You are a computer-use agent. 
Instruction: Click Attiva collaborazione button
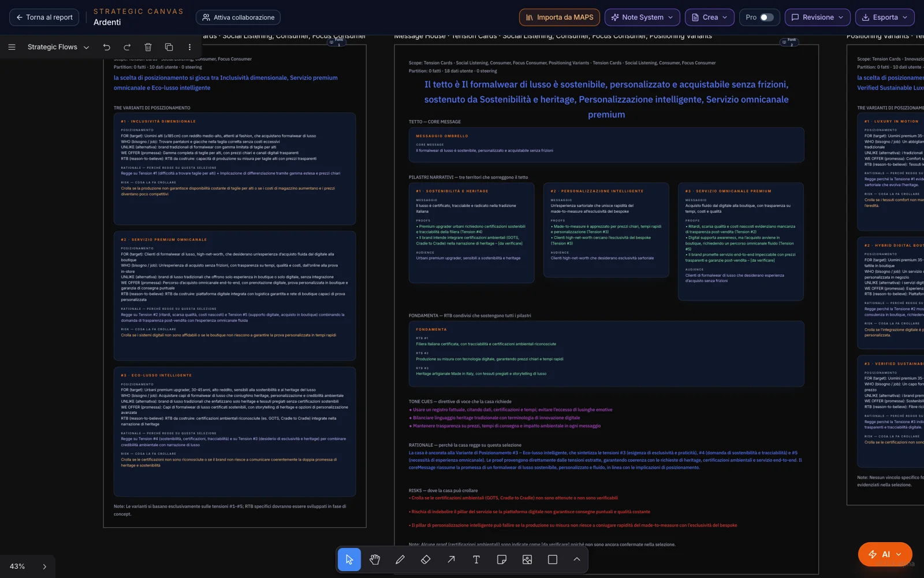pos(238,17)
